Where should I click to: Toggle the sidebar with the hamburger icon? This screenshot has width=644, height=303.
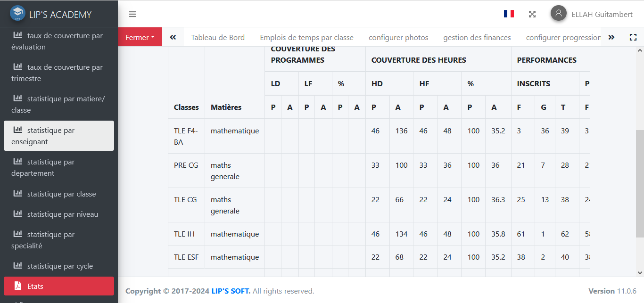[x=132, y=14]
